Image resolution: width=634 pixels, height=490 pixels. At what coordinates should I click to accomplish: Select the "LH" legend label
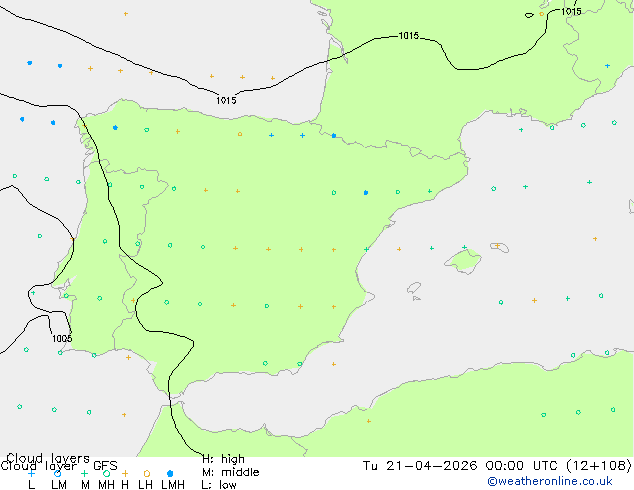pyautogui.click(x=145, y=484)
